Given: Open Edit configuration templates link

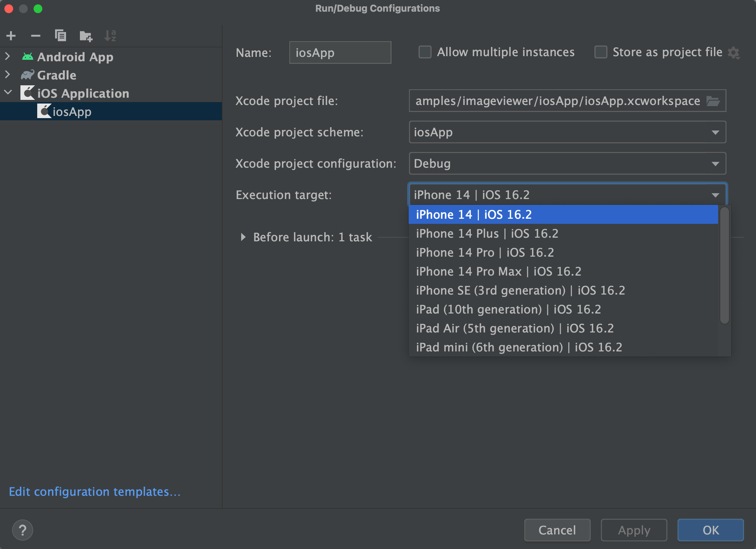Looking at the screenshot, I should [95, 491].
